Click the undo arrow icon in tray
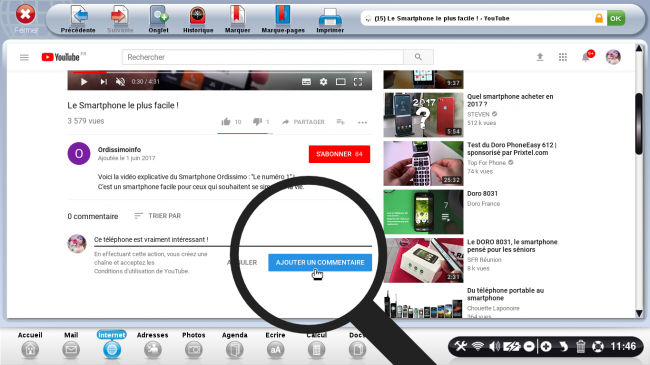 [x=563, y=346]
